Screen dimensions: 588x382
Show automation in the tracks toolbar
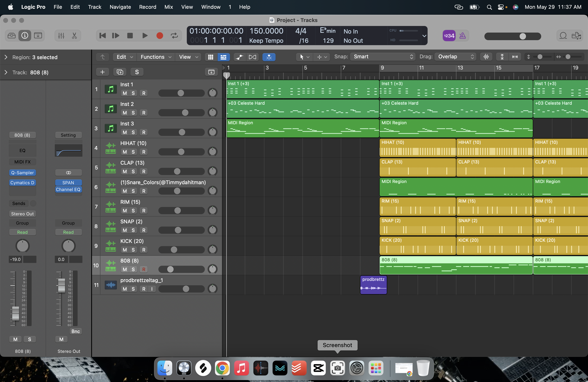[x=239, y=57]
